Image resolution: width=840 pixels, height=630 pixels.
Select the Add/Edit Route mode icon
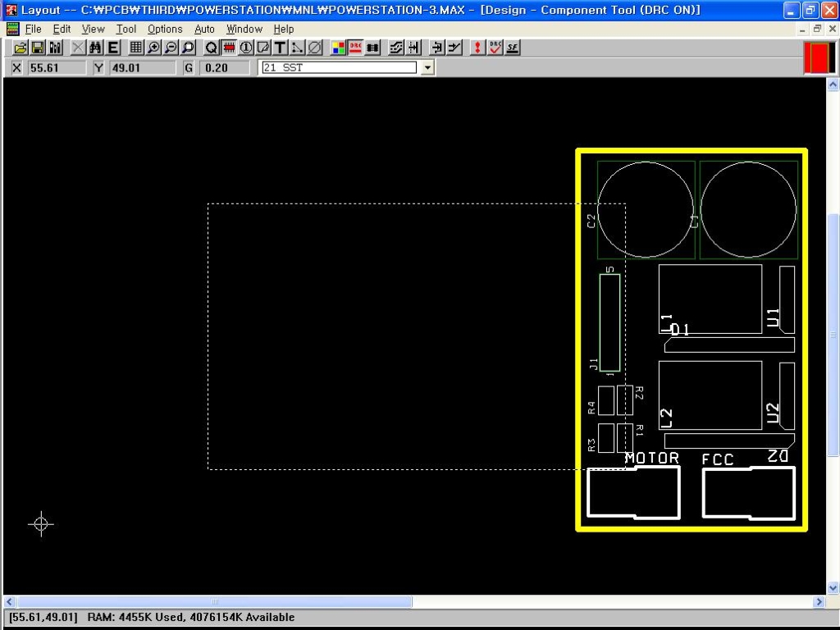[x=454, y=48]
